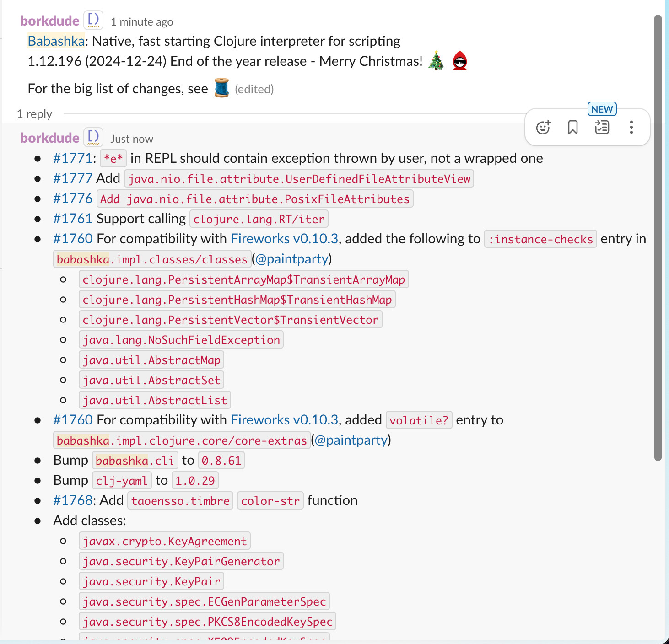Open Fireworks v0.10.3 link near volatile?

[x=285, y=420]
